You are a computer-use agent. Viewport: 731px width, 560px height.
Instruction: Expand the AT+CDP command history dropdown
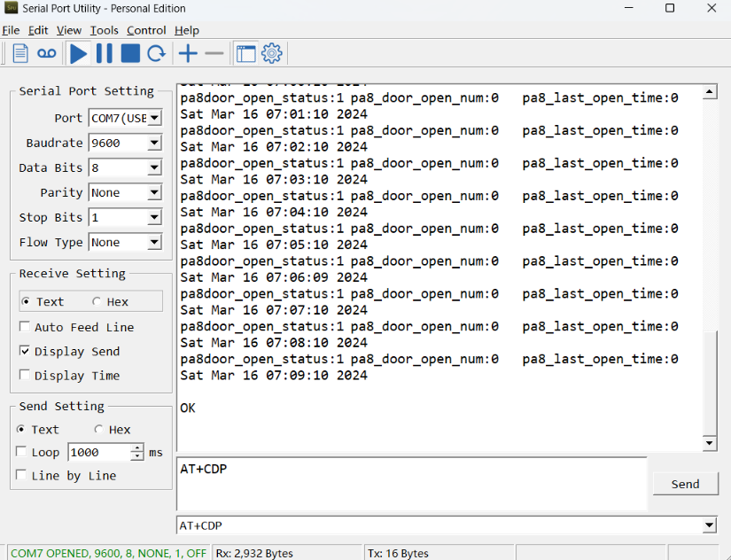coord(710,525)
